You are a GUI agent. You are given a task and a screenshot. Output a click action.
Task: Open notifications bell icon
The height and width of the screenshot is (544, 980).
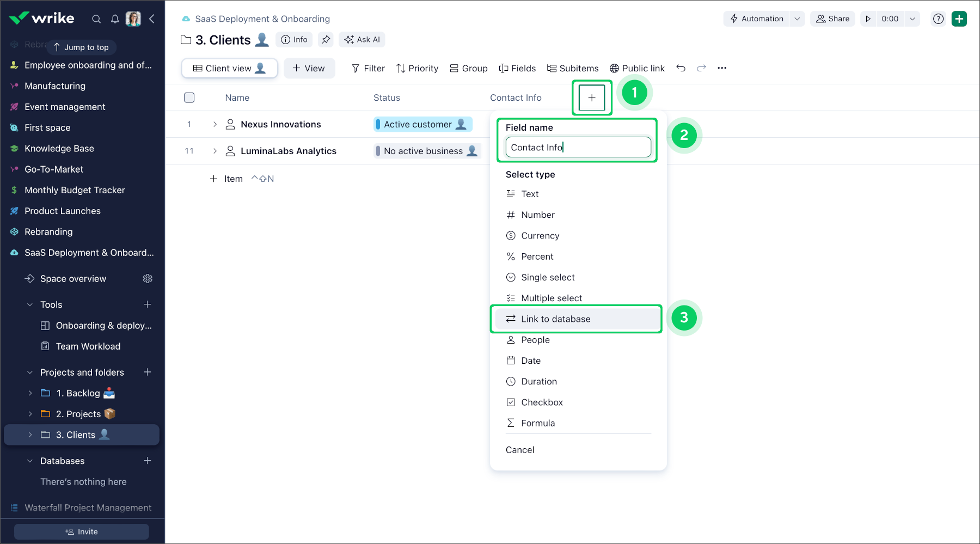pos(115,19)
